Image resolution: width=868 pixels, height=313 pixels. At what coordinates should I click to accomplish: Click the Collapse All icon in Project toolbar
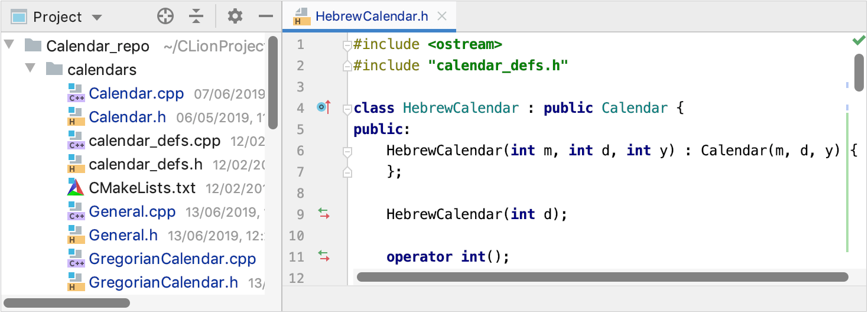tap(196, 17)
